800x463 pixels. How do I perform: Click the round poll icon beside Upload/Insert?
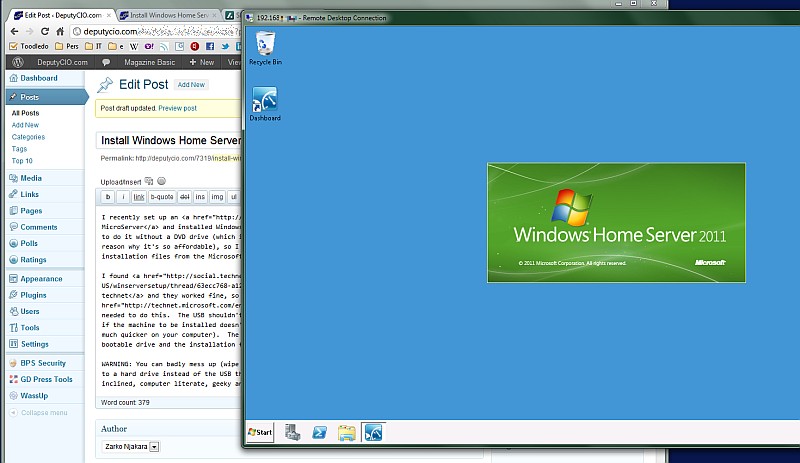[x=161, y=181]
